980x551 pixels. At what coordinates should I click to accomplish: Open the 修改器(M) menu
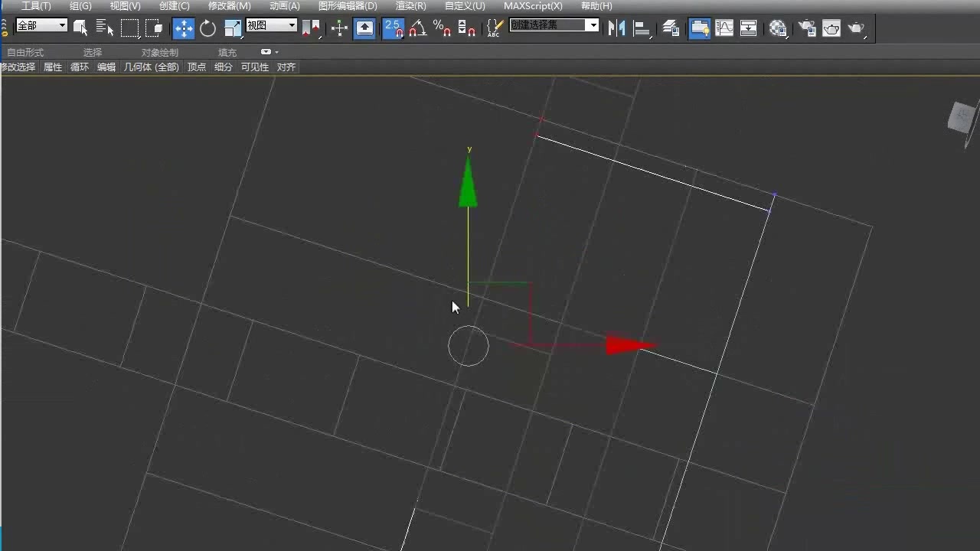(229, 6)
